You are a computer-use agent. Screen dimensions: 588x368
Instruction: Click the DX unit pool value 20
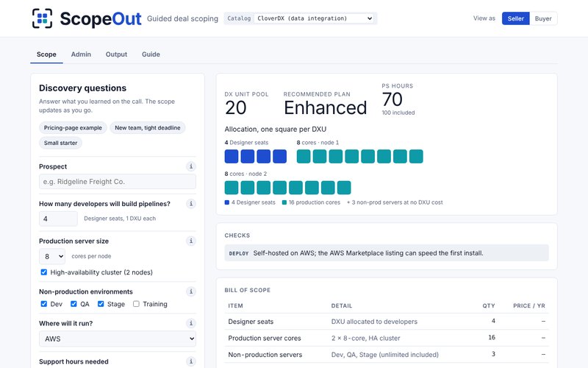(x=235, y=107)
